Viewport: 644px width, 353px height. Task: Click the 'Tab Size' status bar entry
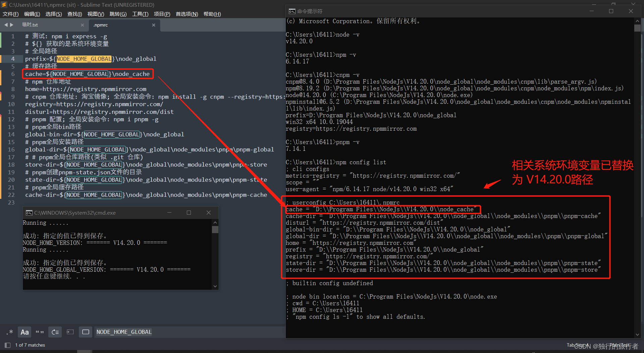click(578, 345)
